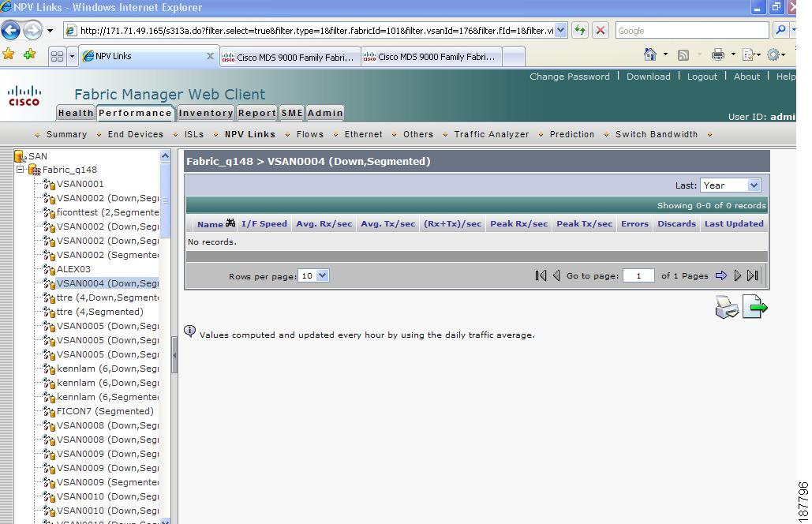
Task: Open the Report tab
Action: coord(257,113)
